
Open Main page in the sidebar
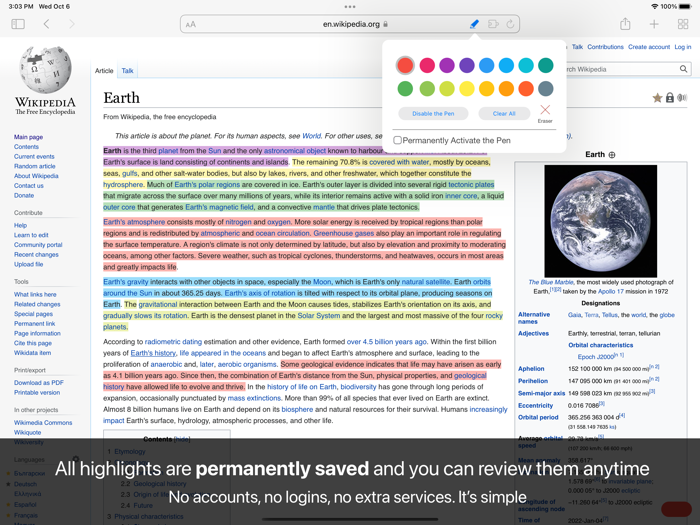click(29, 137)
